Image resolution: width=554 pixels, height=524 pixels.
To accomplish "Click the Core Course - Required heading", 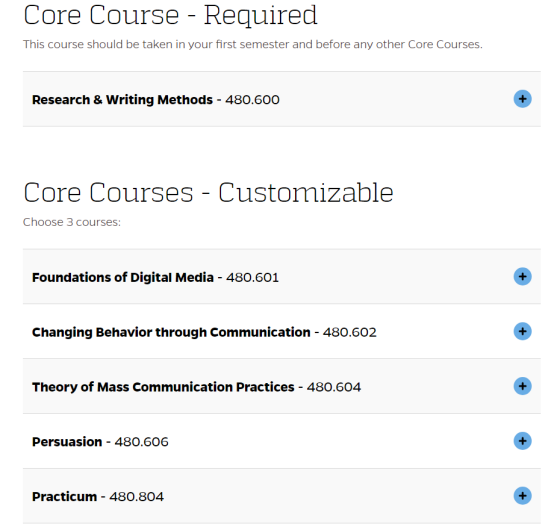I will coord(170,15).
